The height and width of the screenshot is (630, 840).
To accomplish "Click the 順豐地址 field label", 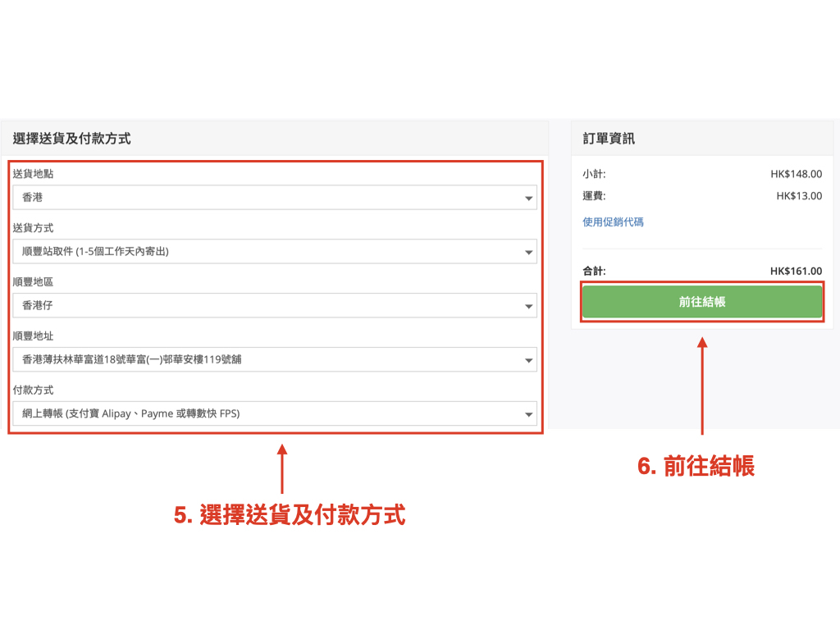I will pyautogui.click(x=34, y=336).
